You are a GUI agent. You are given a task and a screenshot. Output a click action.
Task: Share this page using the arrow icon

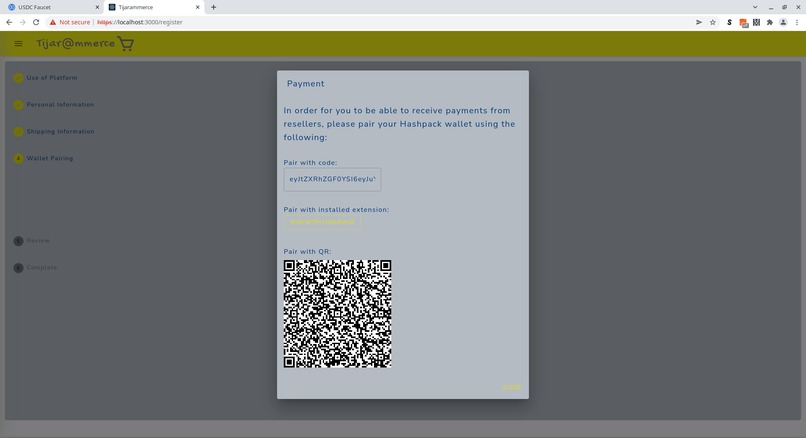[699, 22]
